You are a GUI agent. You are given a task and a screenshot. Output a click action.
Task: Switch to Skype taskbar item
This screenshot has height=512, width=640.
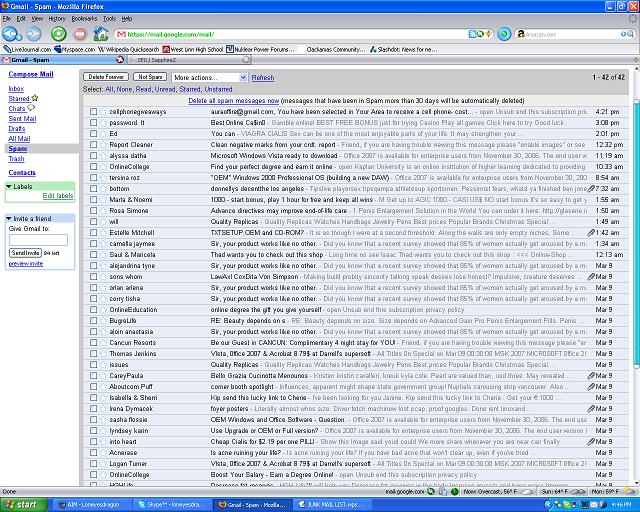click(x=172, y=505)
